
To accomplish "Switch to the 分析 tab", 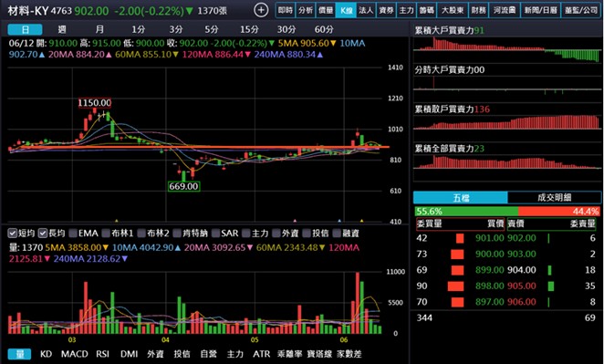I will coord(306,10).
